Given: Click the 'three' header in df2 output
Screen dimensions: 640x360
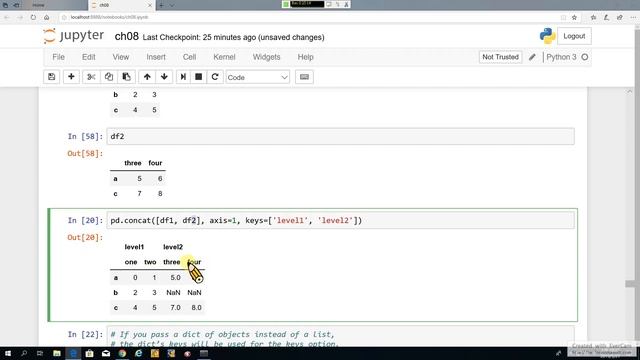Looking at the screenshot, I should coord(133,163).
